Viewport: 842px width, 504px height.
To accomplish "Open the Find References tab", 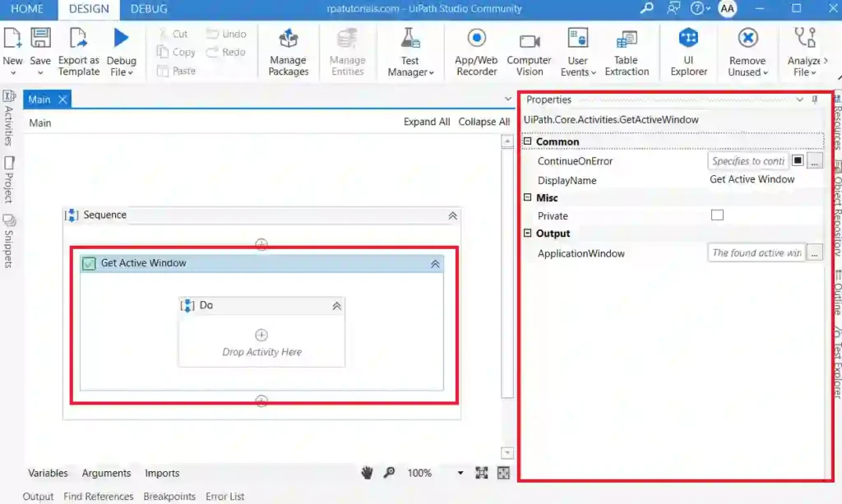I will (x=99, y=497).
